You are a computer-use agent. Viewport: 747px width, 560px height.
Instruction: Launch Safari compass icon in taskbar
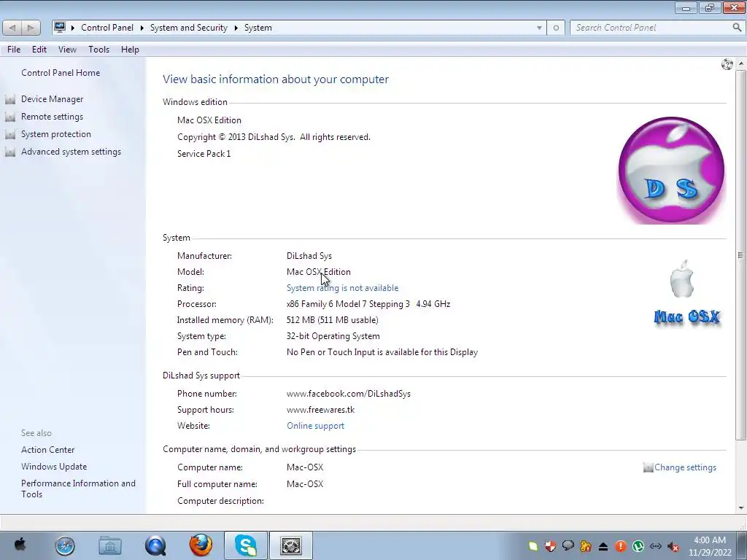click(65, 545)
